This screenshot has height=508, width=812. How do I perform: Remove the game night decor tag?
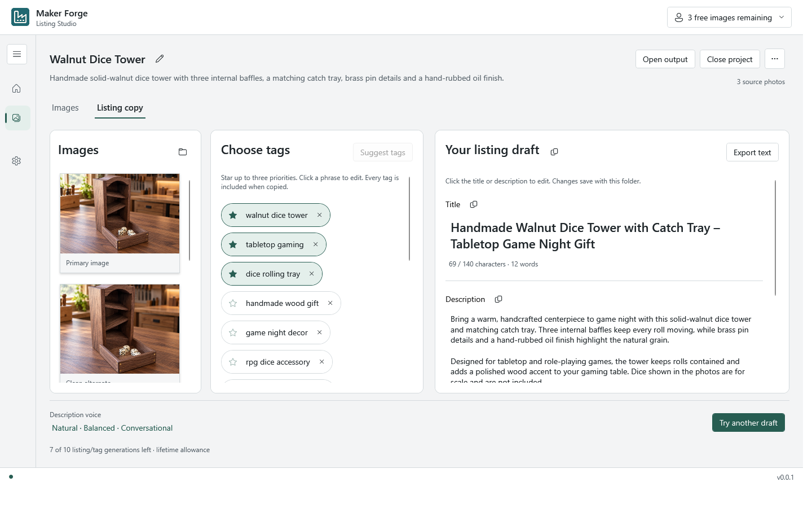pos(320,332)
